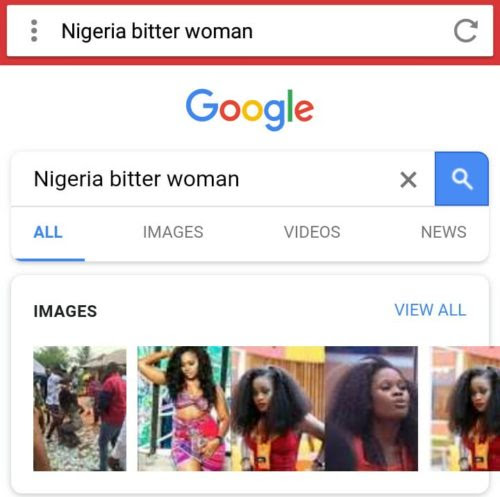Viewport: 500px width, 497px height.
Task: Clear the search box with X
Action: point(408,180)
